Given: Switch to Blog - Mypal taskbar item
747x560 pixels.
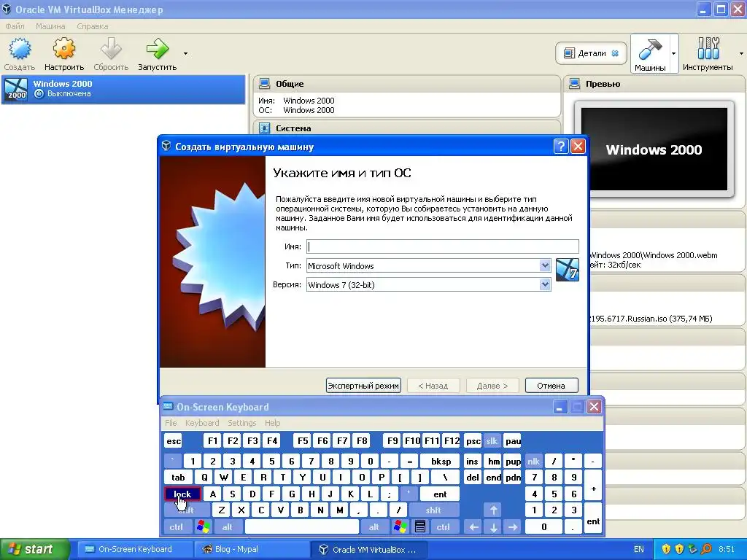Looking at the screenshot, I should [252, 549].
